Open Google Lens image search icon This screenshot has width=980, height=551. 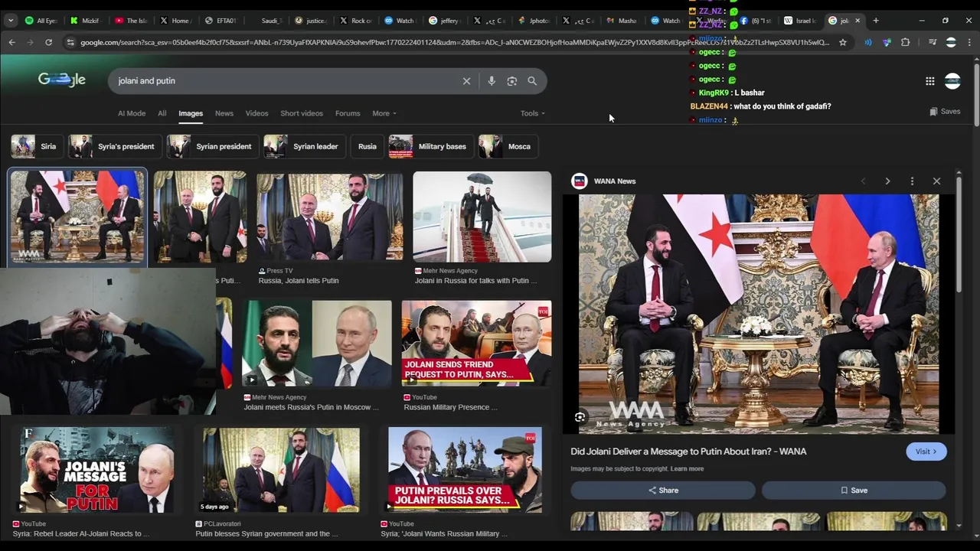(x=512, y=81)
